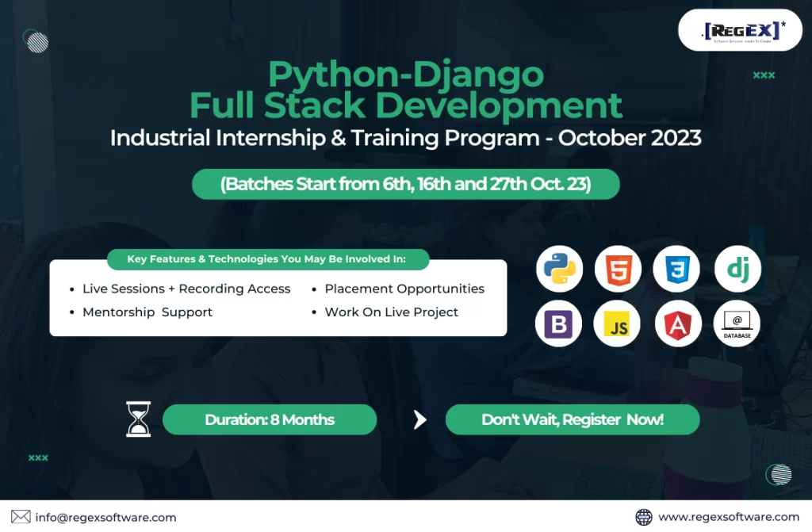
Task: Click the Full Stack Development heading text
Action: point(405,105)
